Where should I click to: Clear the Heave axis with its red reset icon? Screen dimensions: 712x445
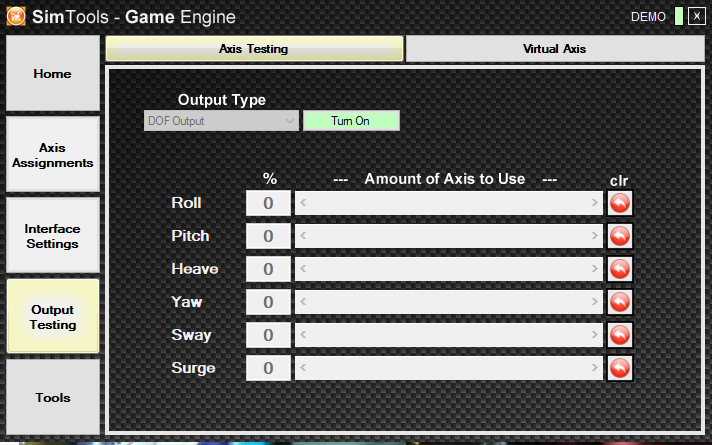[620, 269]
